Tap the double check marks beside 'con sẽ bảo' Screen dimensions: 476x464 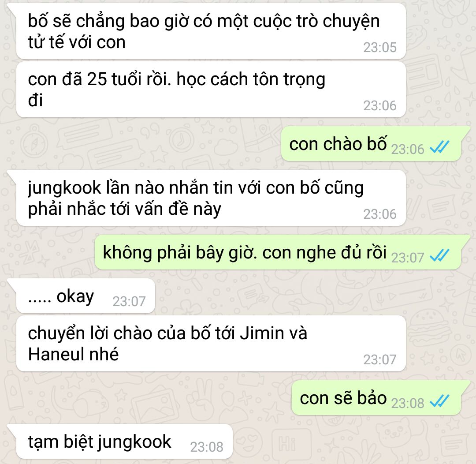(439, 401)
